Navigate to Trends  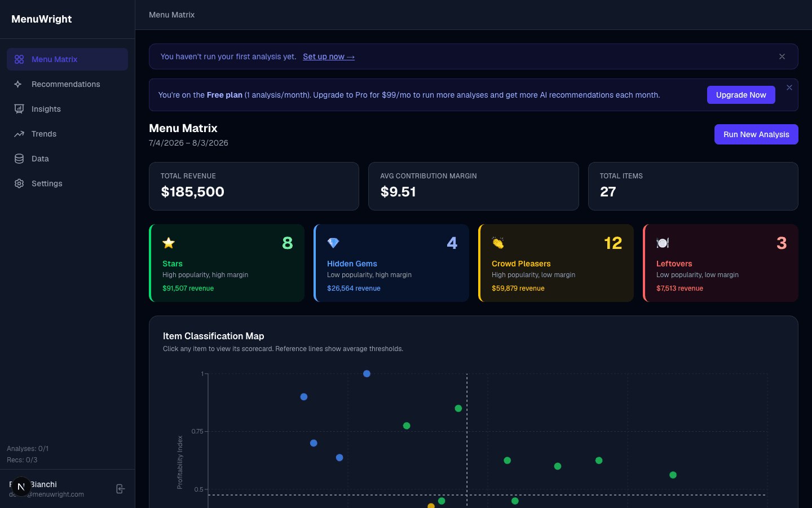pos(68,134)
